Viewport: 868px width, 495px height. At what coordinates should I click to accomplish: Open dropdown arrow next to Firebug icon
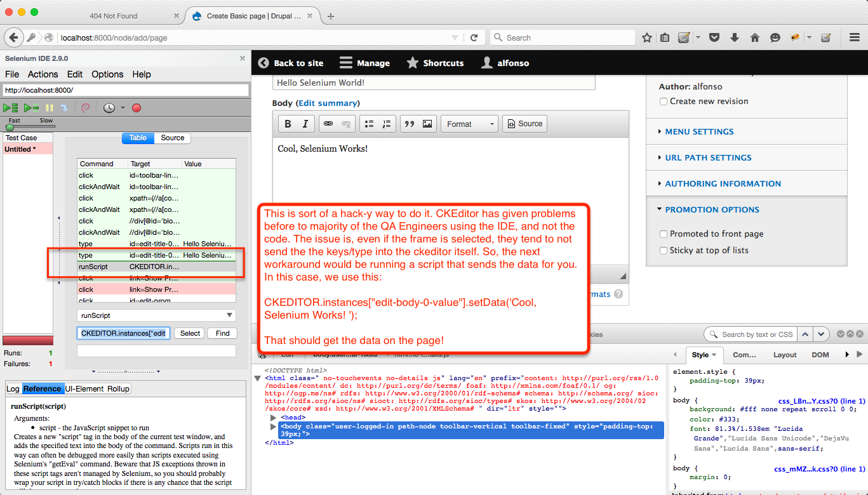coord(808,37)
